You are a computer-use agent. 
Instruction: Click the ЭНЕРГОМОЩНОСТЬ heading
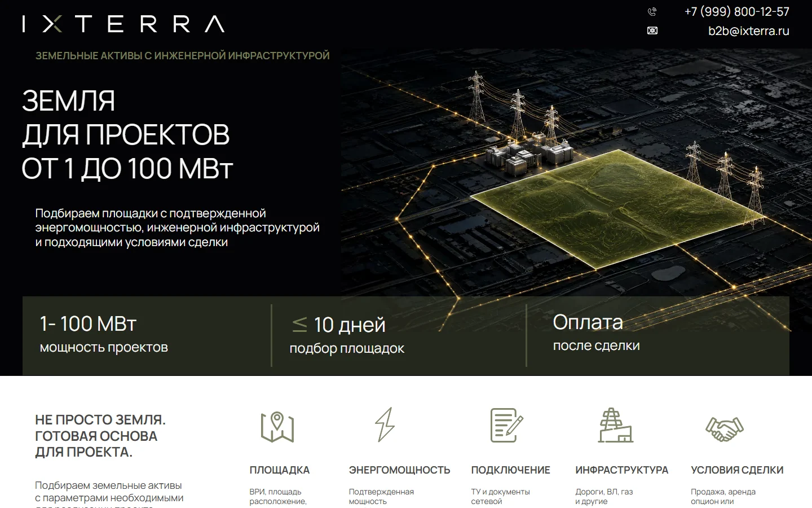[x=399, y=470]
